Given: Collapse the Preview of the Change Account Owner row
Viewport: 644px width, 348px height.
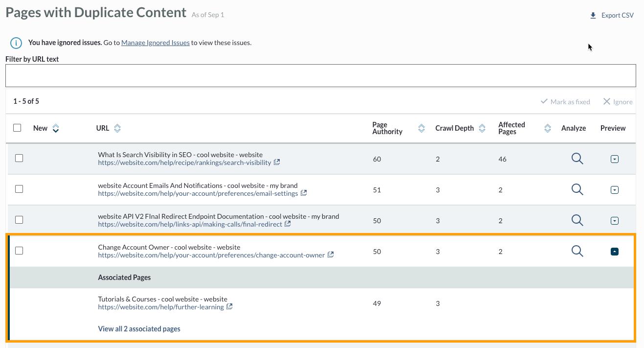Looking at the screenshot, I should tap(615, 251).
